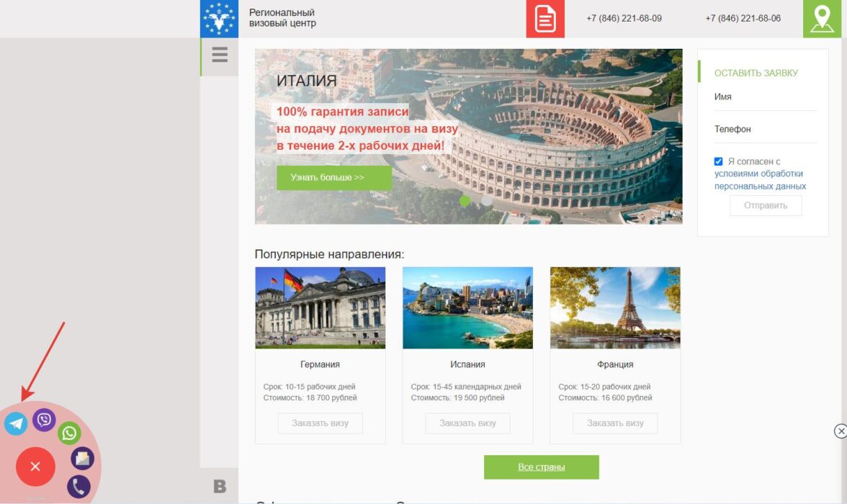The height and width of the screenshot is (504, 847).
Task: Open personal data processing terms link
Action: tap(760, 180)
